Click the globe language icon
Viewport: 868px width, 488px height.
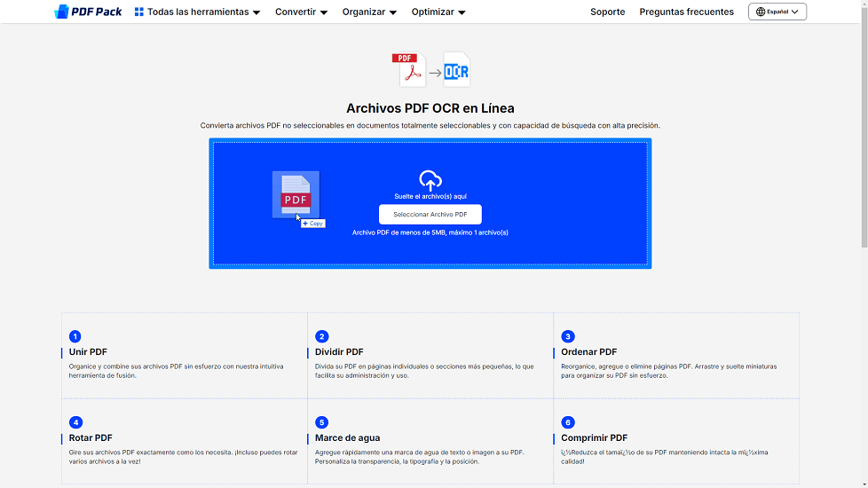tap(761, 12)
